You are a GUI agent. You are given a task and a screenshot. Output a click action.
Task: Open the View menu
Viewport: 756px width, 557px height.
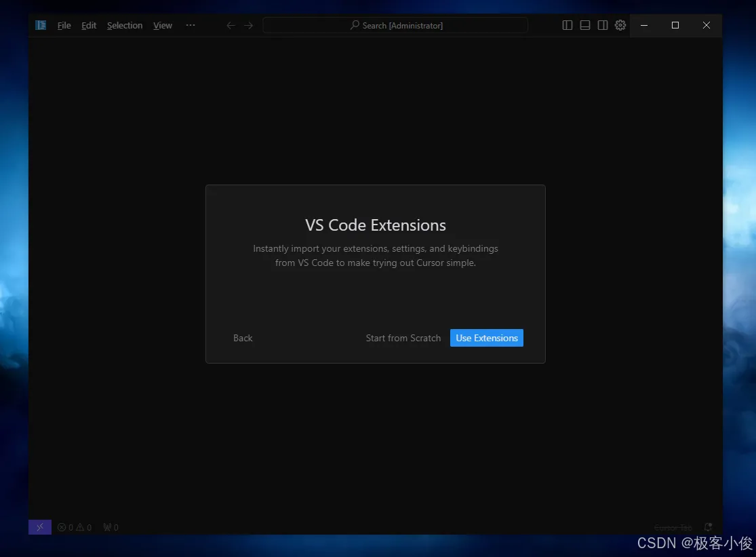tap(163, 26)
